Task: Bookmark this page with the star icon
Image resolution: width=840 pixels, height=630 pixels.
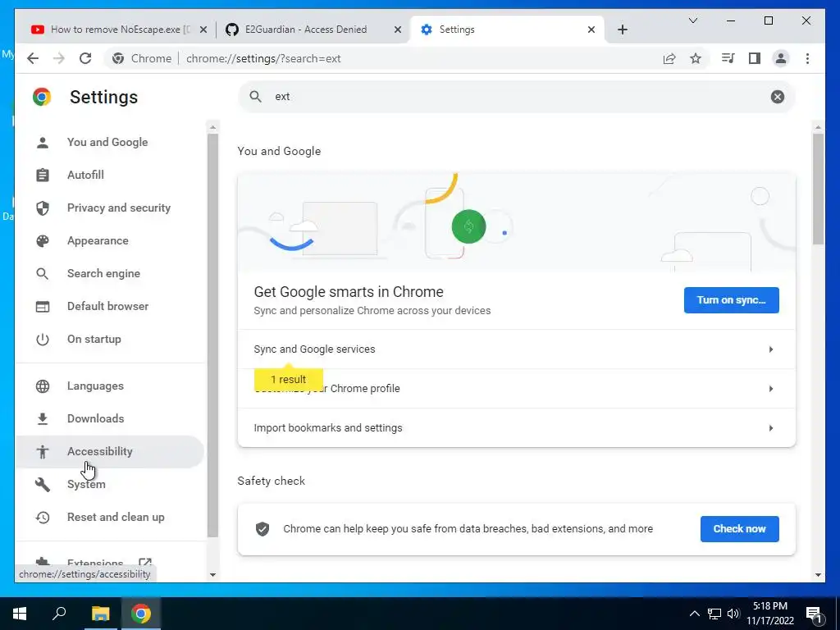Action: click(x=696, y=58)
